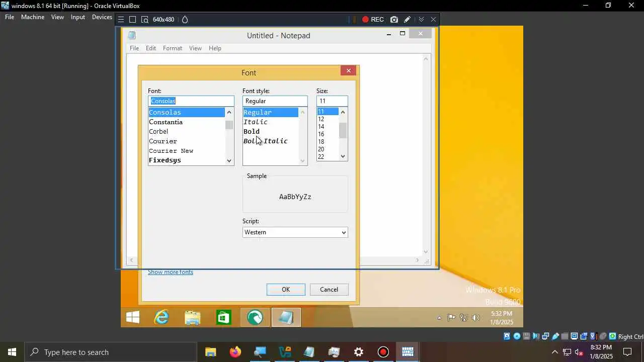The height and width of the screenshot is (362, 644).
Task: Open Notepad File menu
Action: [x=134, y=48]
